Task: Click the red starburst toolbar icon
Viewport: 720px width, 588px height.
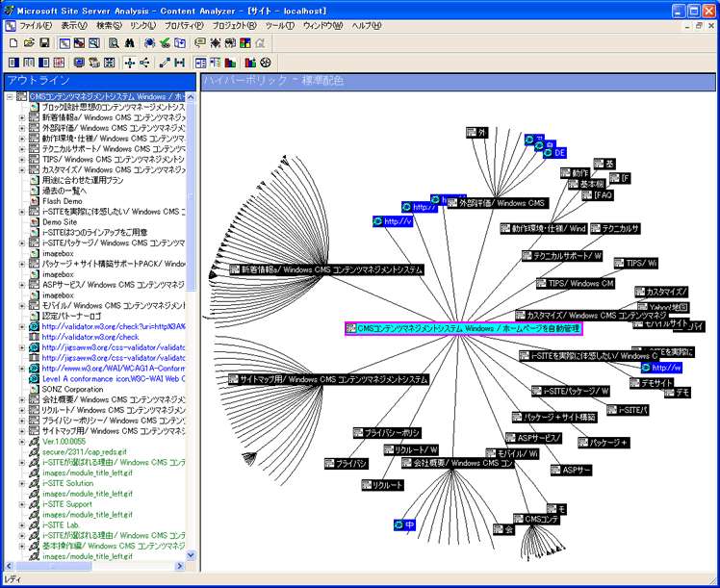Action: coord(215,43)
